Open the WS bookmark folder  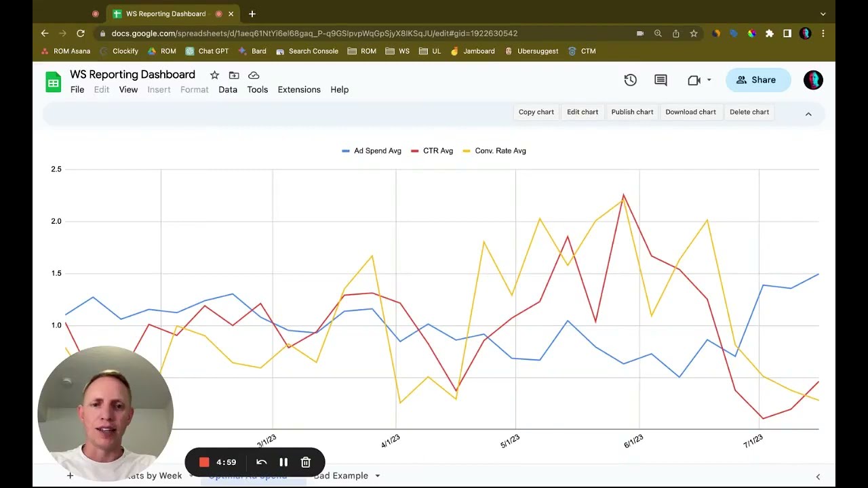tap(397, 51)
